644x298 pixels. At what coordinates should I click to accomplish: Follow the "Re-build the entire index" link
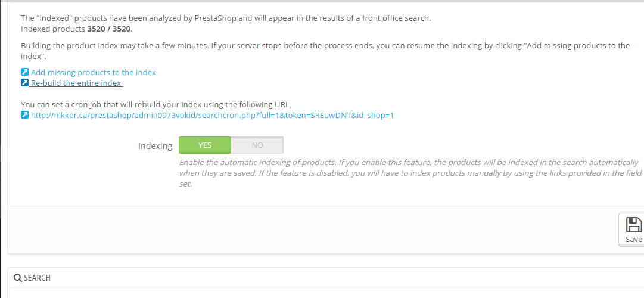(x=76, y=83)
